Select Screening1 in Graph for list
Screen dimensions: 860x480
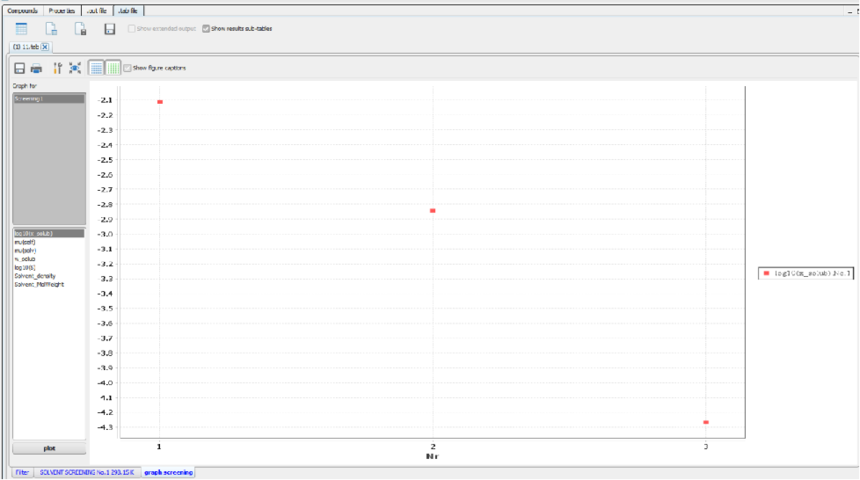pos(49,99)
